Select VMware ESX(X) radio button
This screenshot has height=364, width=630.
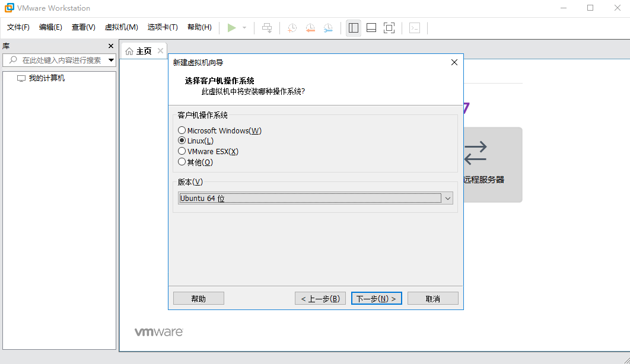[182, 151]
